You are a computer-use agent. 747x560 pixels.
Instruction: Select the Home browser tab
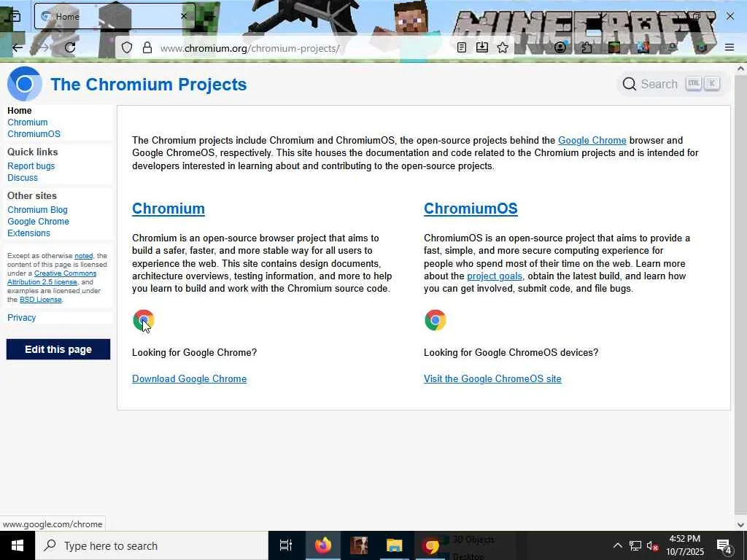point(115,16)
